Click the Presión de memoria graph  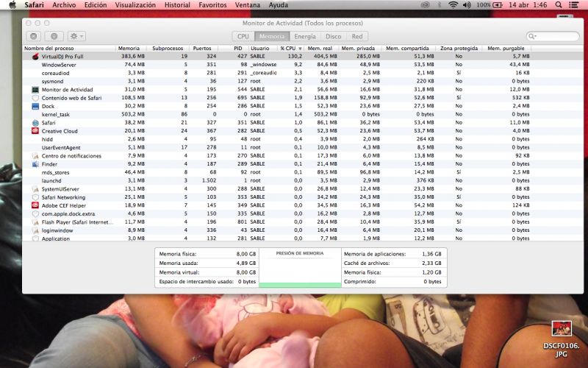click(x=300, y=268)
